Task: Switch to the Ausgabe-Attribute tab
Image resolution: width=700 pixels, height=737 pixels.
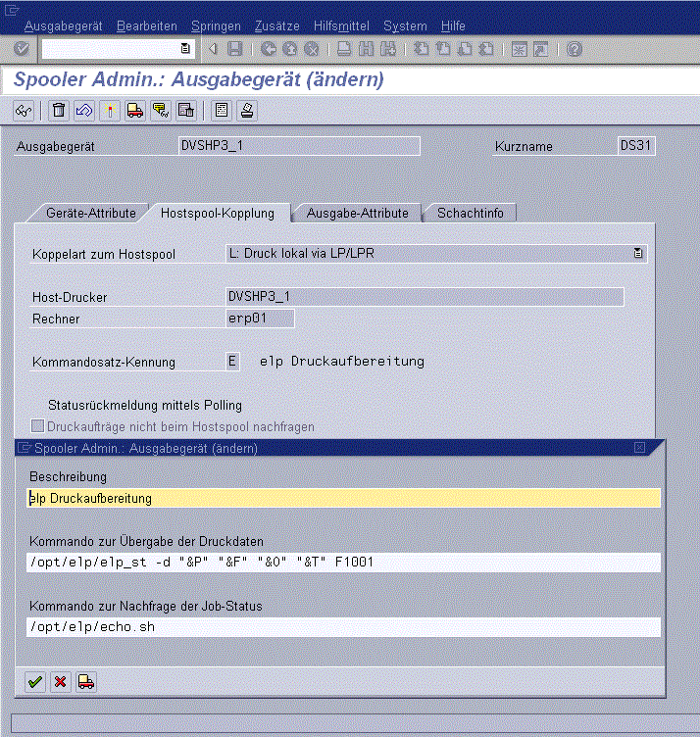Action: pyautogui.click(x=357, y=213)
